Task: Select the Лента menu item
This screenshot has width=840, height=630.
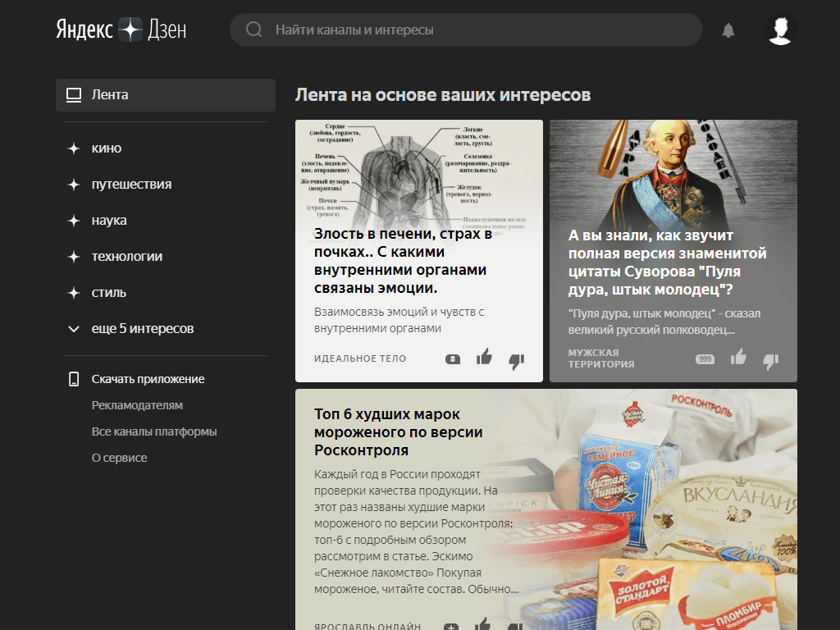Action: coord(166,95)
